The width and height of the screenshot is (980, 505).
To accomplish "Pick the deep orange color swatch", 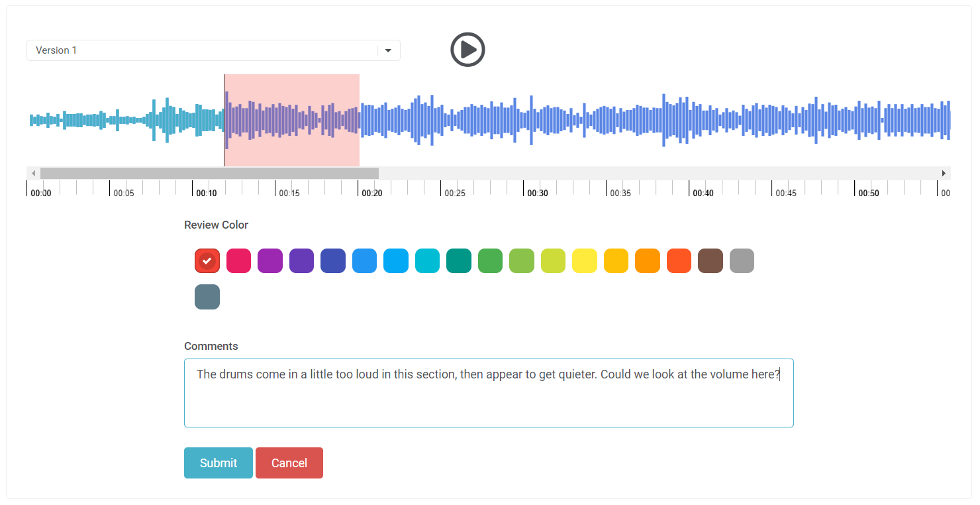I will pyautogui.click(x=679, y=261).
